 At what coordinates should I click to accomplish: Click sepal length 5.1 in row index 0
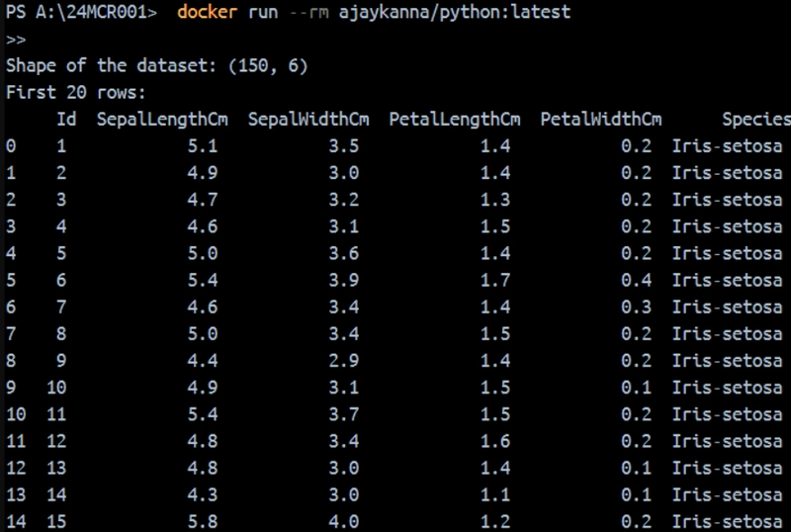pyautogui.click(x=203, y=146)
